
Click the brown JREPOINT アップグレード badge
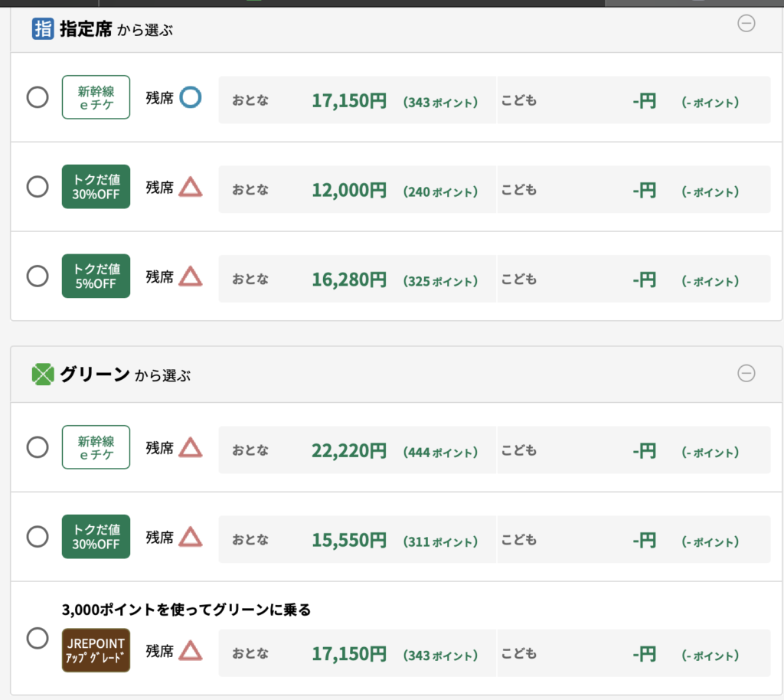pyautogui.click(x=96, y=650)
